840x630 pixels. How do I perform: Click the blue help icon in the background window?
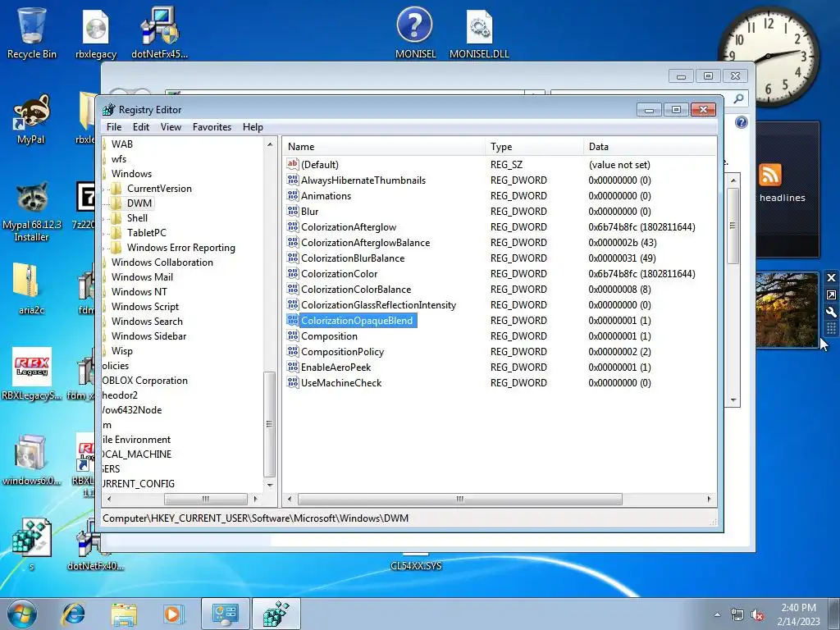(742, 123)
